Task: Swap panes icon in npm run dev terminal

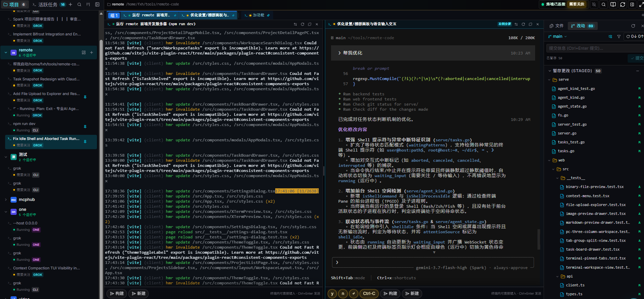Action: coord(295,24)
